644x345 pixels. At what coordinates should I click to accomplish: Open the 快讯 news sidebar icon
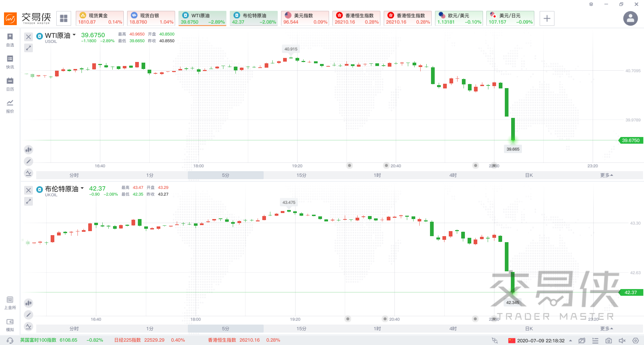pos(10,62)
